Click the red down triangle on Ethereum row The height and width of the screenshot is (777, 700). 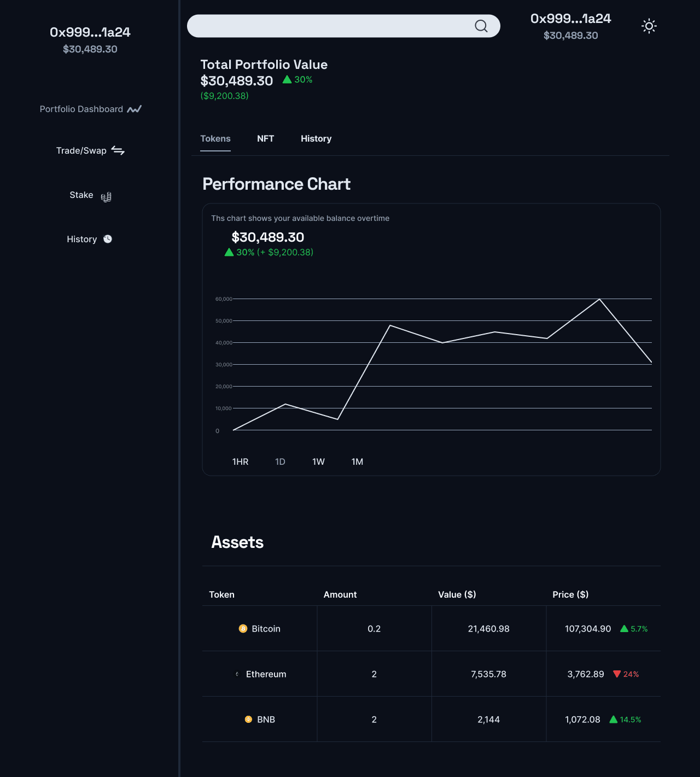pyautogui.click(x=616, y=674)
